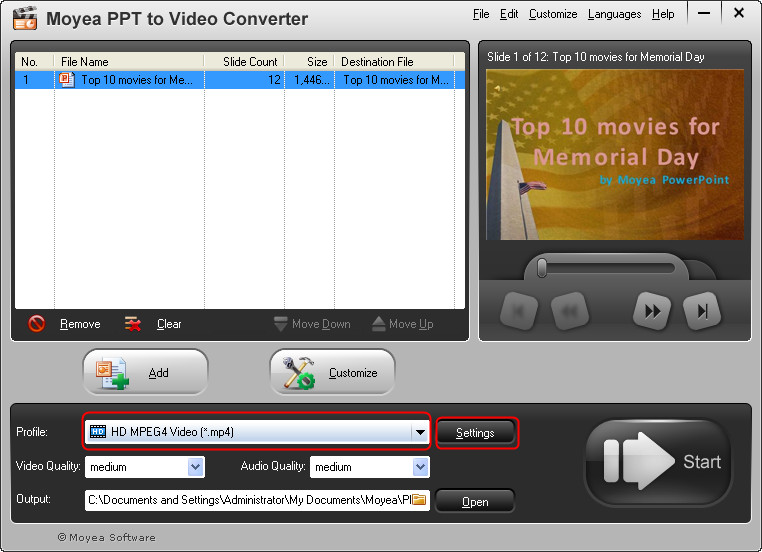Click the Clear label

click(x=169, y=324)
